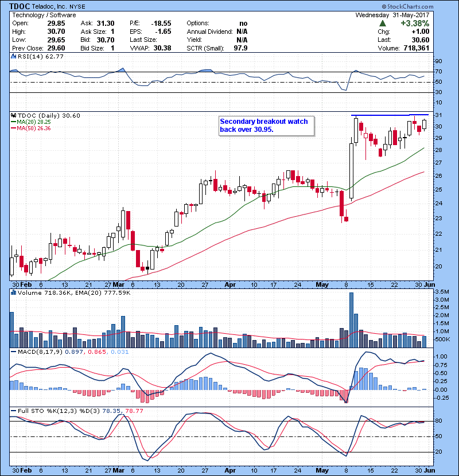Click the Prev Close value 29.60
This screenshot has height=476, width=459.
click(x=56, y=48)
